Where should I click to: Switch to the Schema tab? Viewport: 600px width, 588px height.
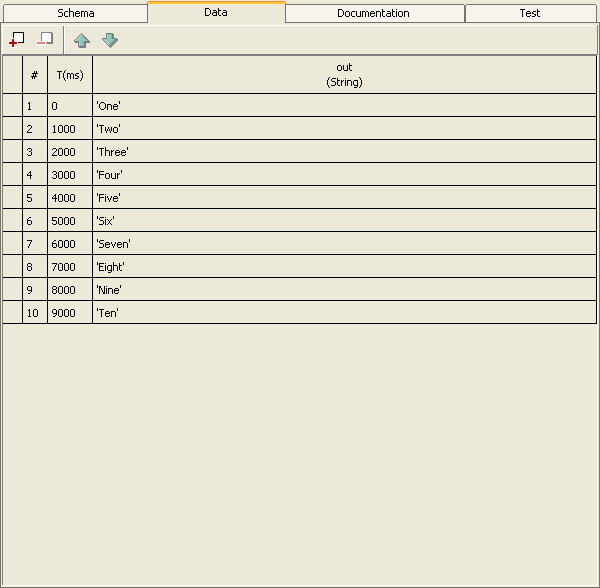click(76, 13)
